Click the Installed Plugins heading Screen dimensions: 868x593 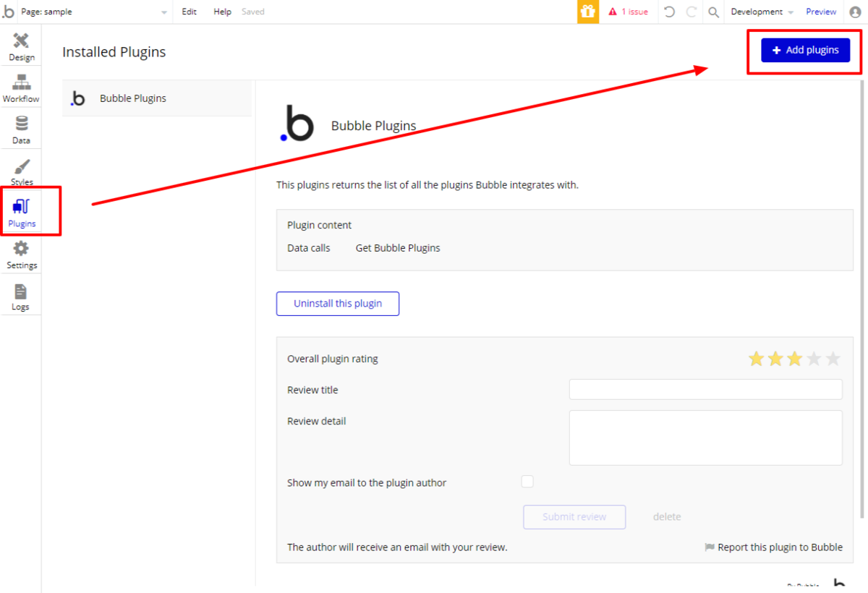click(114, 52)
